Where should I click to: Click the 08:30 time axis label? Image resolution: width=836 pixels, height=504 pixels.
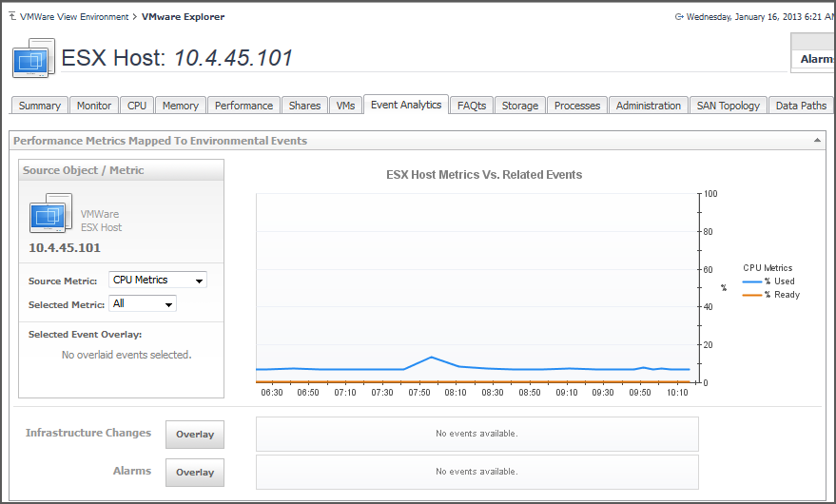click(492, 393)
